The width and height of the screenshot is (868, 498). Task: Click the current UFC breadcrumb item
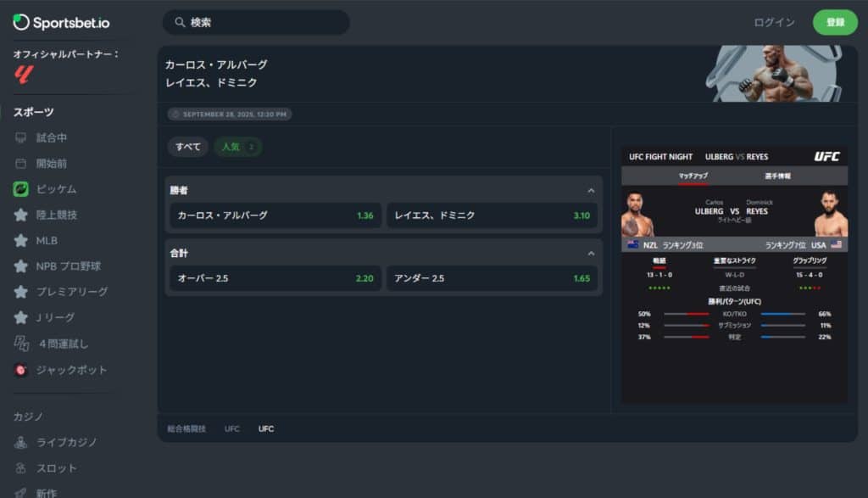266,428
